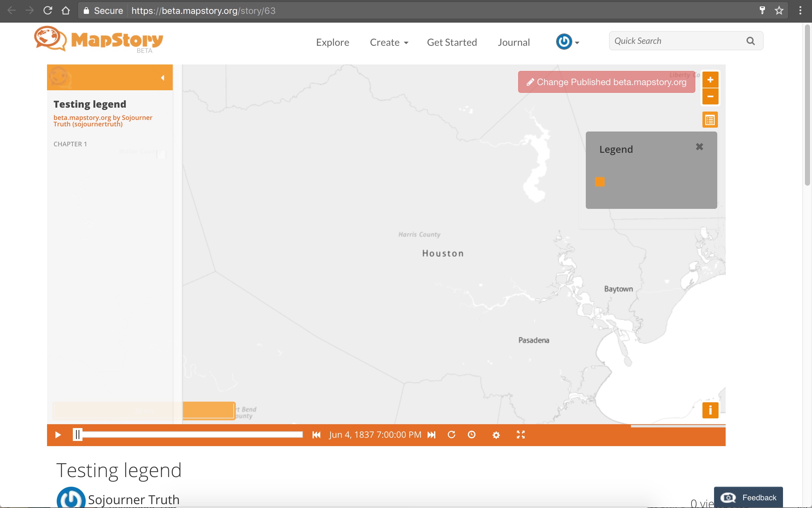Open the timeline settings gear
The image size is (812, 508).
[496, 435]
